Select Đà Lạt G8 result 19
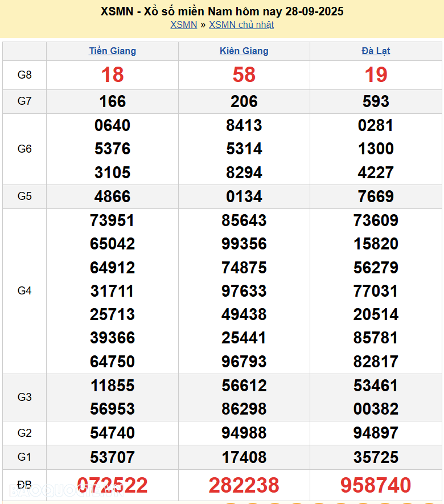Screen dimensions: 444x504 point(376,75)
